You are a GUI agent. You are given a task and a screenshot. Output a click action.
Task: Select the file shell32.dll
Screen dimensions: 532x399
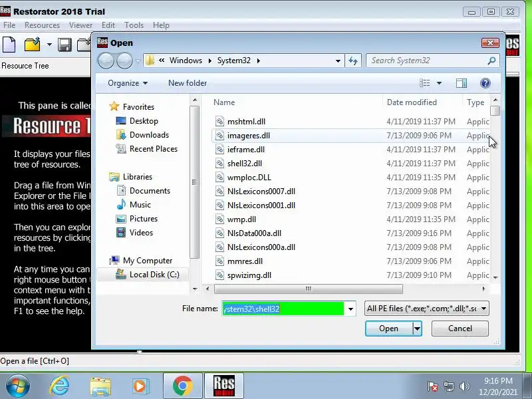tap(245, 163)
